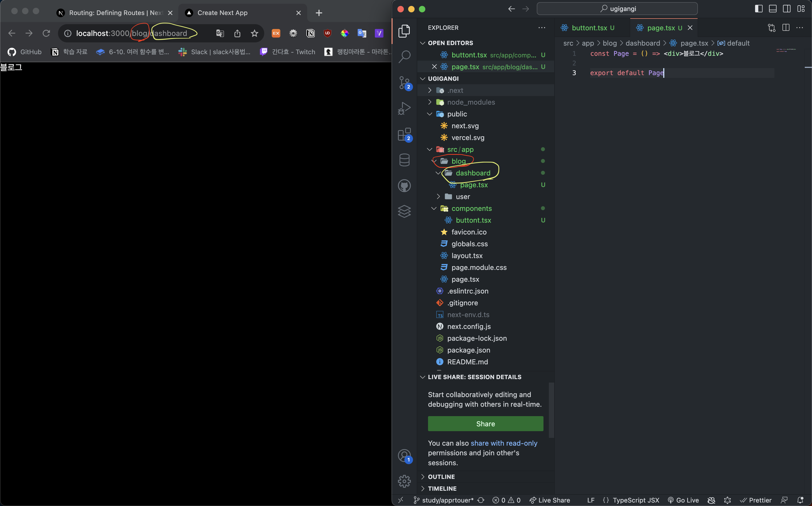
Task: Click the notifications bell in status bar
Action: 800,500
